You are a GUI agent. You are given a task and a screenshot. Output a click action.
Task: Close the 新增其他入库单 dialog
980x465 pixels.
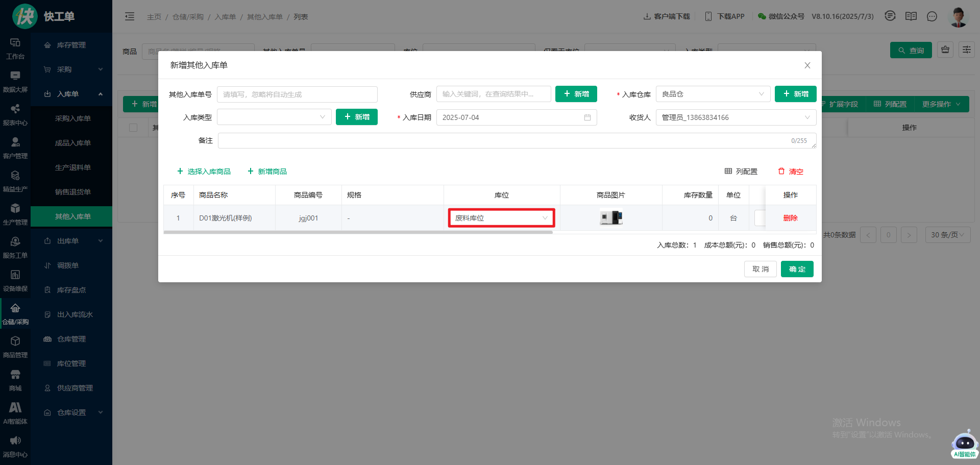807,65
